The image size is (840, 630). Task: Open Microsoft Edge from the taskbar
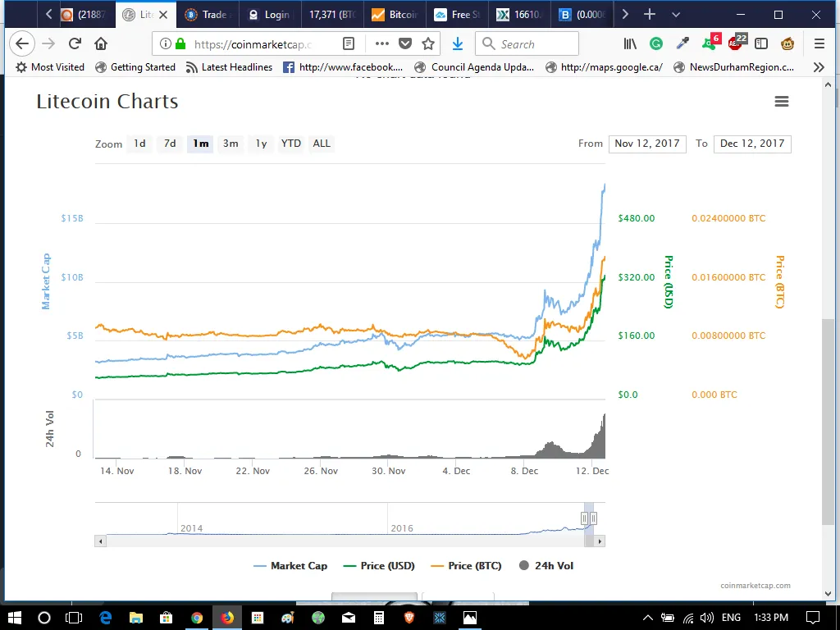(106, 618)
